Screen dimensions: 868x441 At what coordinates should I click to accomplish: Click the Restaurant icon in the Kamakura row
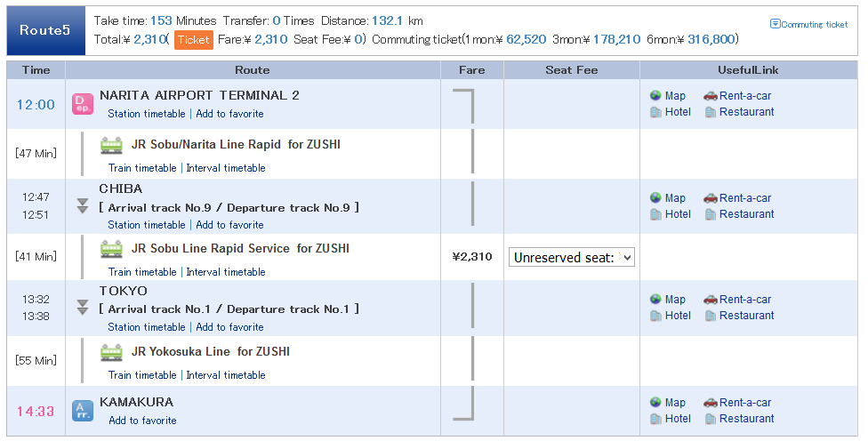tap(711, 419)
